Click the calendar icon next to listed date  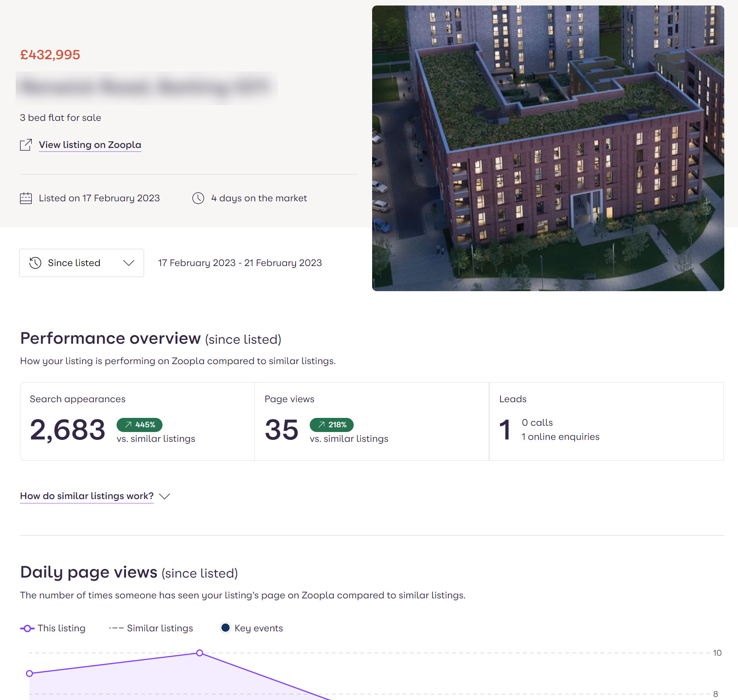26,198
